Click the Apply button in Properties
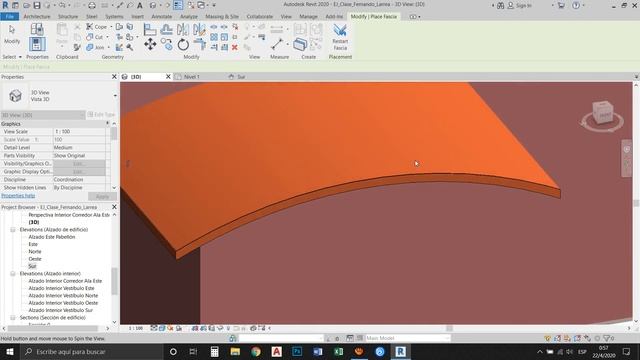Image resolution: width=640 pixels, height=360 pixels. (102, 196)
